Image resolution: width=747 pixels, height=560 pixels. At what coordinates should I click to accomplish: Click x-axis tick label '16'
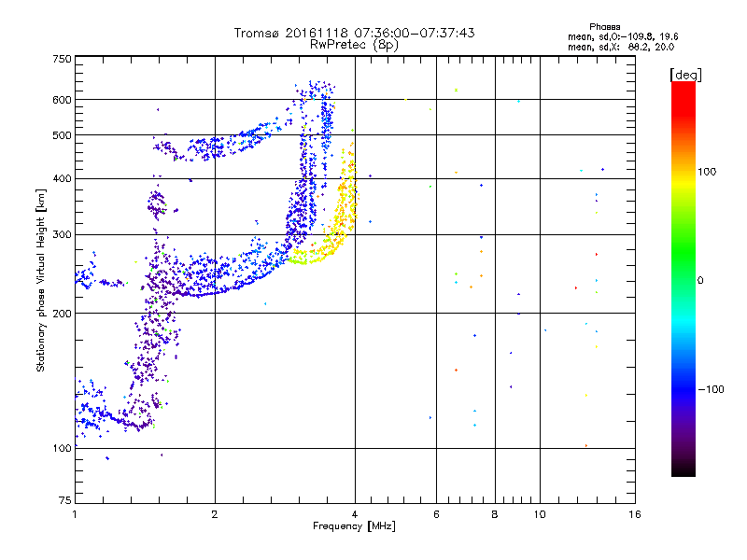(x=635, y=514)
